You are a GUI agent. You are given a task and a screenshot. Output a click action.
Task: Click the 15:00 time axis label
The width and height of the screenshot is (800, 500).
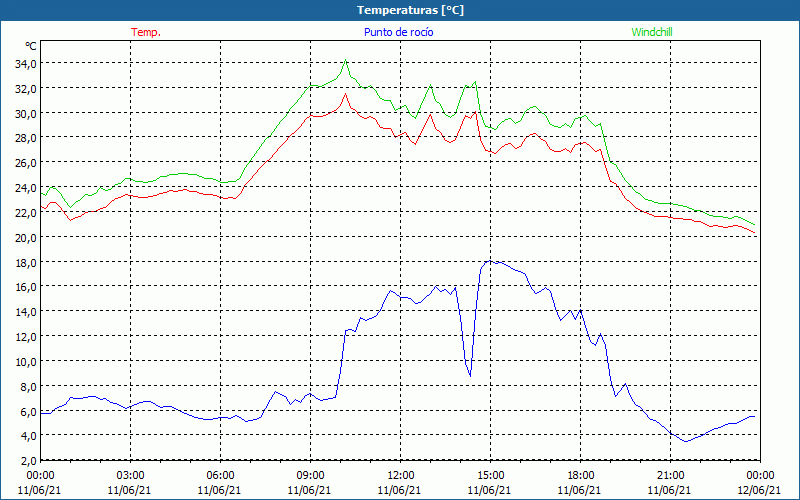(490, 475)
